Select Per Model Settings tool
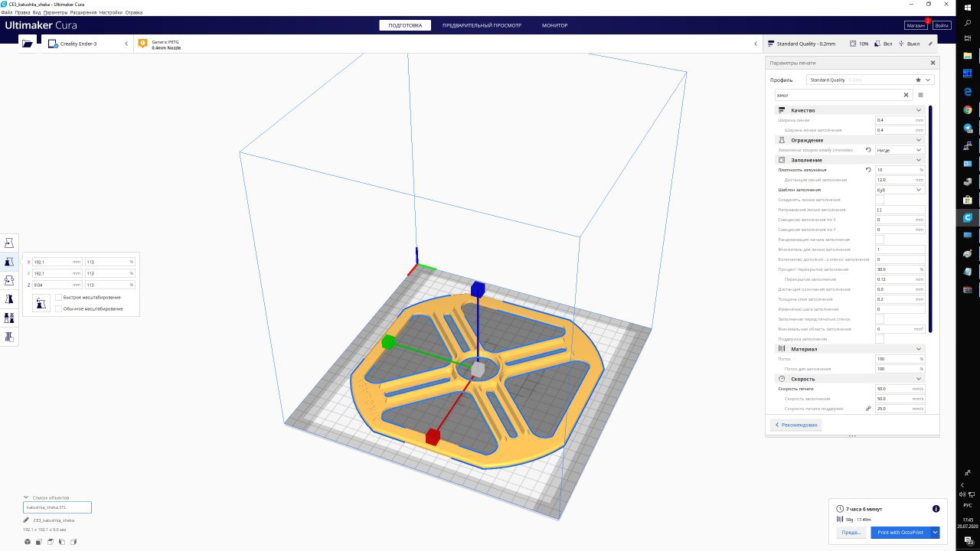This screenshot has height=551, width=980. [x=9, y=318]
